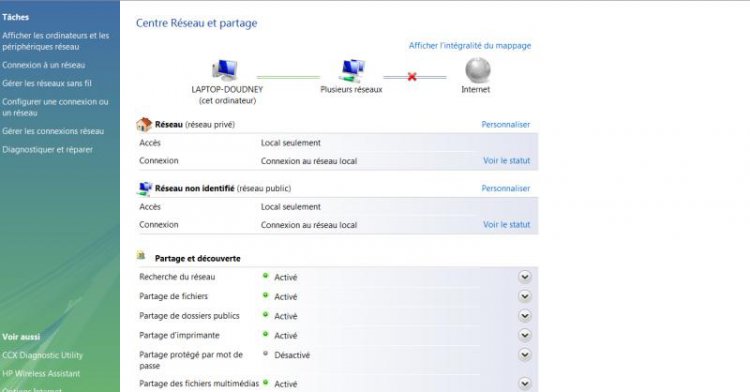Click the red X connection error mark
Image resolution: width=750 pixels, height=392 pixels.
pyautogui.click(x=412, y=76)
